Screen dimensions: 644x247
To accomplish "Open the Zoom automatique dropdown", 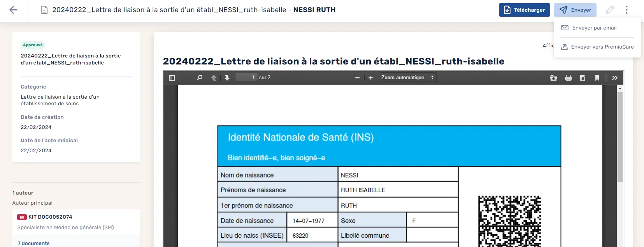I will click(407, 78).
